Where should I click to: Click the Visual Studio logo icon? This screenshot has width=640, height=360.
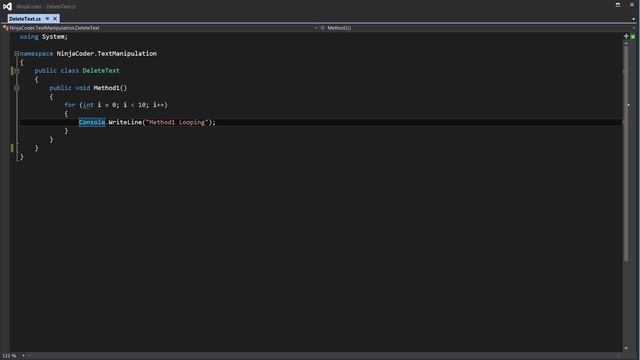tap(7, 6)
